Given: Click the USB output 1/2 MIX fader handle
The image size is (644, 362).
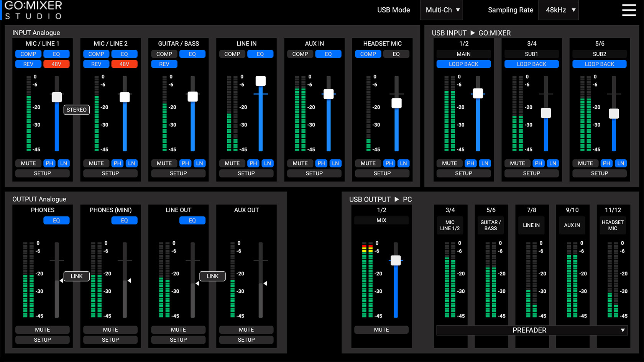Looking at the screenshot, I should click(x=396, y=260).
